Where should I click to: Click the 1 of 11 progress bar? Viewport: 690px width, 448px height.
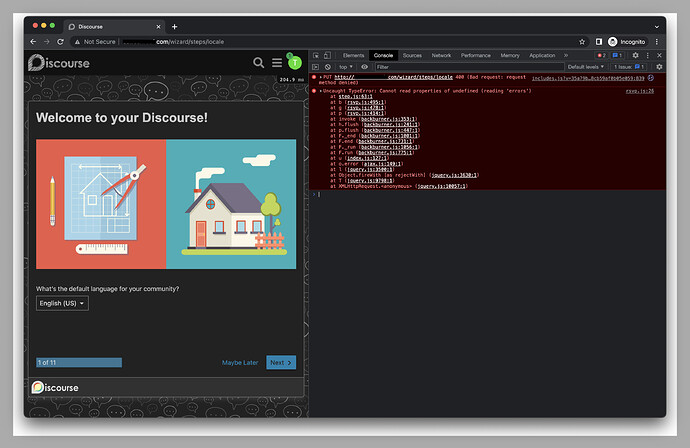(79, 363)
